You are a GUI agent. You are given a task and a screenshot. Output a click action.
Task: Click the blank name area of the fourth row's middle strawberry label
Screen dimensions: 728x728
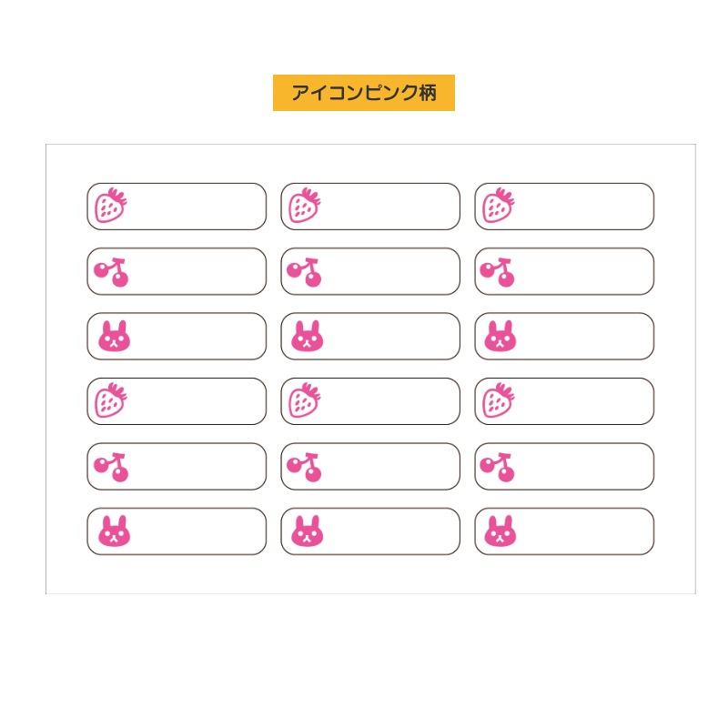(x=391, y=401)
